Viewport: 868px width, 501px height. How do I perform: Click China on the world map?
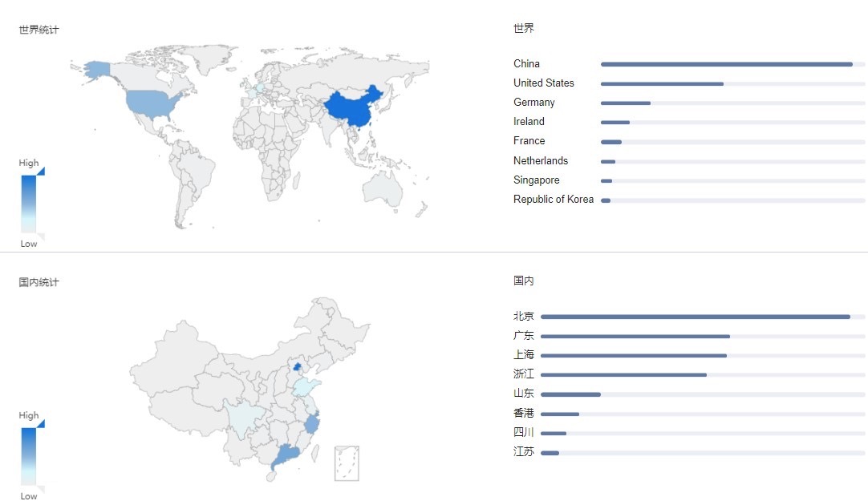click(x=353, y=111)
